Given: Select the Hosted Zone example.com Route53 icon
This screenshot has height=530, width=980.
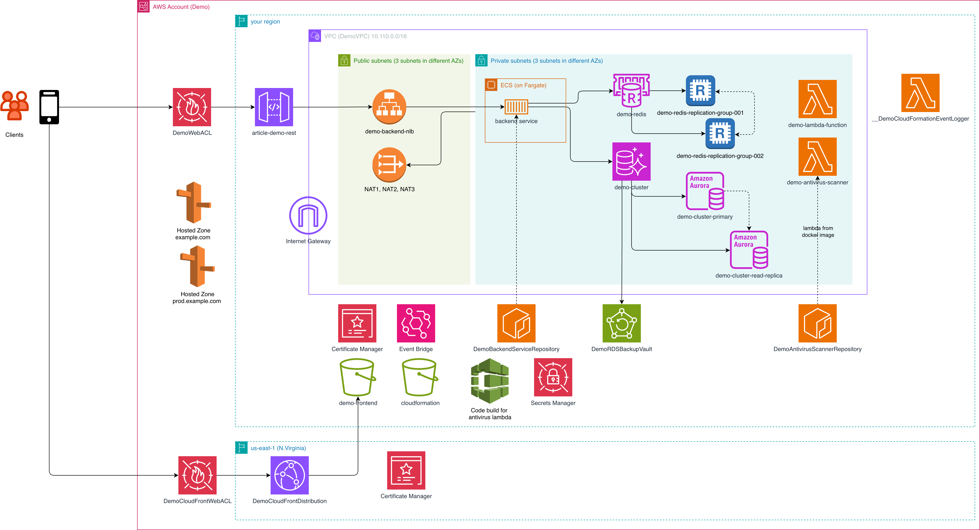Looking at the screenshot, I should pyautogui.click(x=193, y=202).
